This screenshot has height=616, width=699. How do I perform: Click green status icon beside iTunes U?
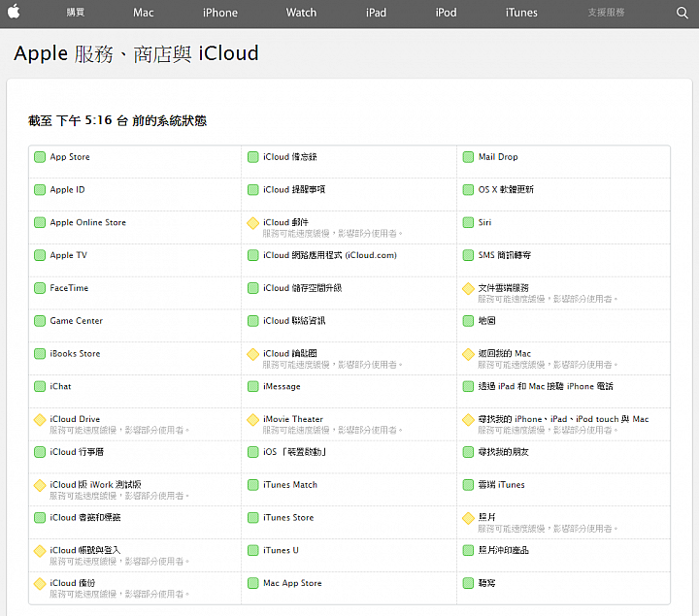pyautogui.click(x=252, y=551)
